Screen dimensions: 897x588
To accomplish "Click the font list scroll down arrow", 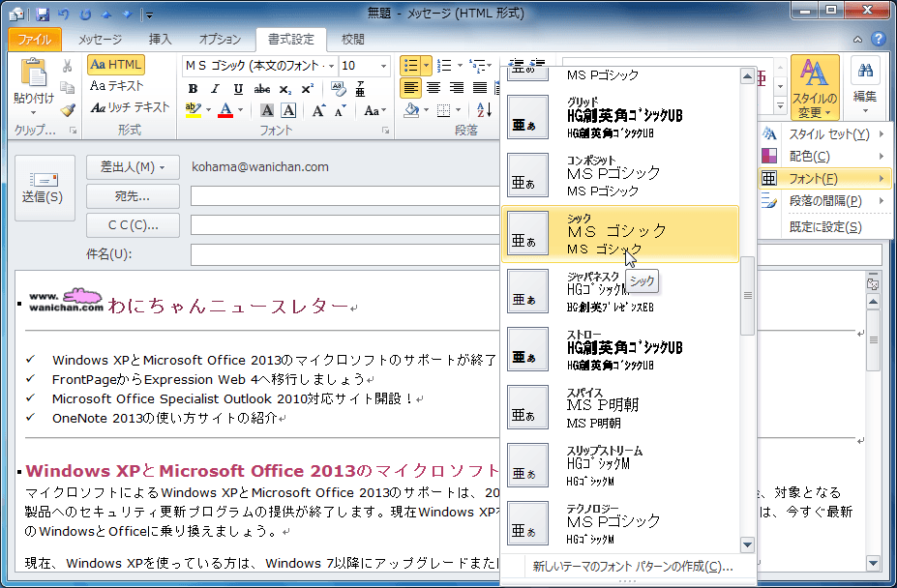I will (x=747, y=544).
